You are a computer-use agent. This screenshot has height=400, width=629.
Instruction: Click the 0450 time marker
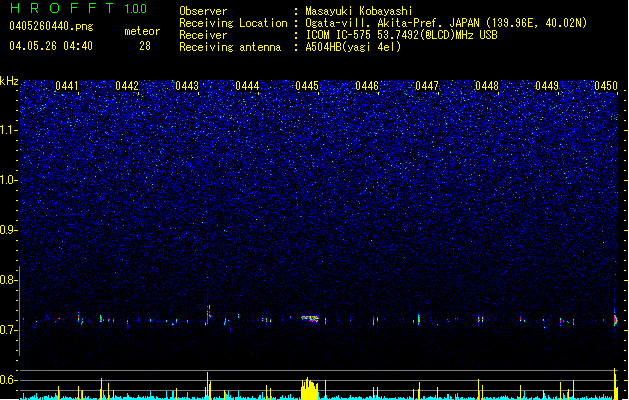pos(606,86)
